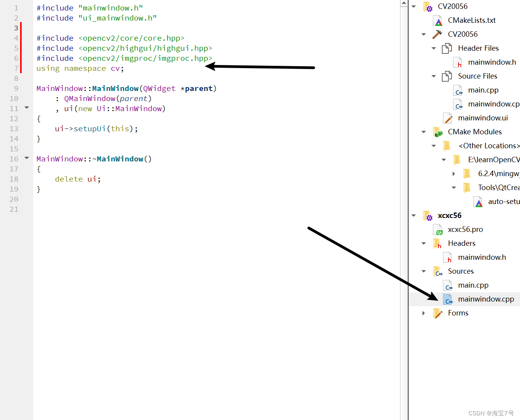Viewport: 520px width, 420px height.
Task: Click the icon of mainwindow.h under Headers
Action: (x=448, y=257)
